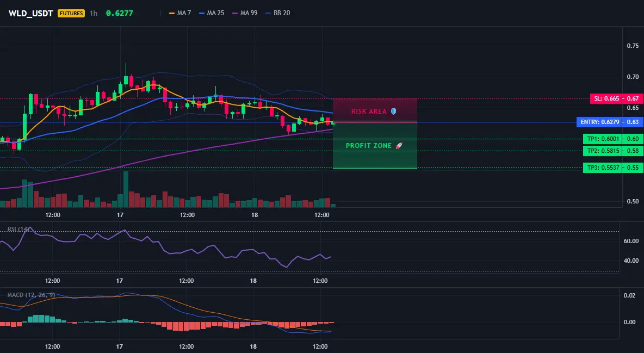Click the blue MA 25 legend color dash
Viewport: 644px width, 353px height.
click(202, 13)
